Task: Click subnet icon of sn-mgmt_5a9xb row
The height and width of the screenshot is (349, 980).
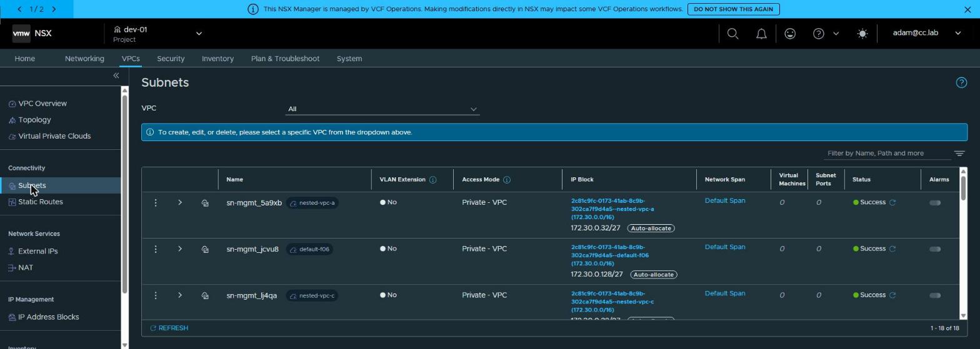Action: tap(204, 203)
